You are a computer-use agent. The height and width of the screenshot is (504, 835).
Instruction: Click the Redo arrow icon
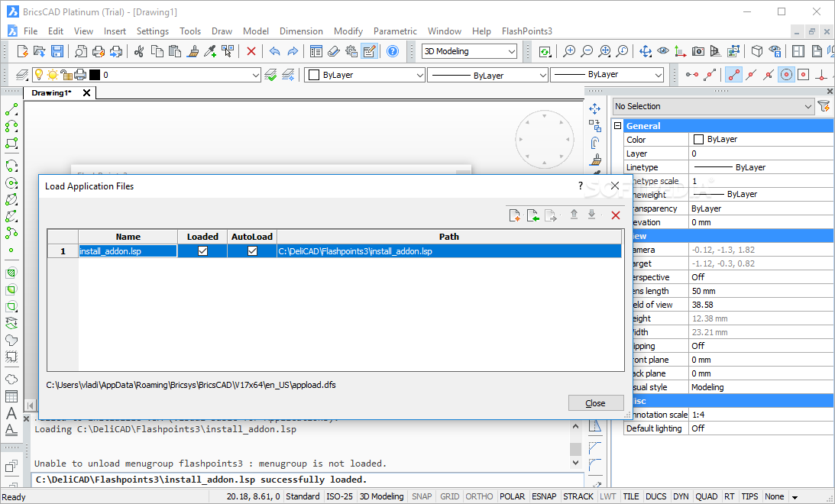pyautogui.click(x=293, y=51)
